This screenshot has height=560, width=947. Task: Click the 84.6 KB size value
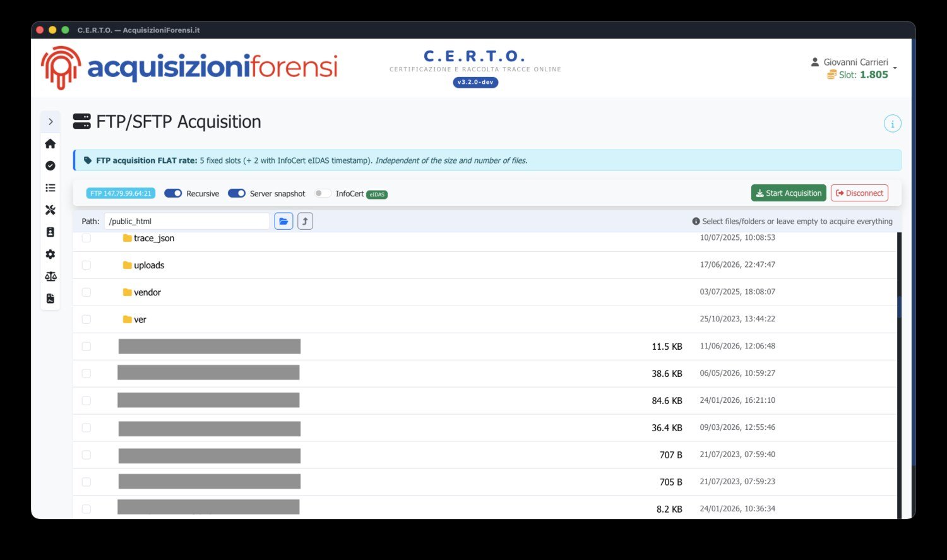(667, 401)
